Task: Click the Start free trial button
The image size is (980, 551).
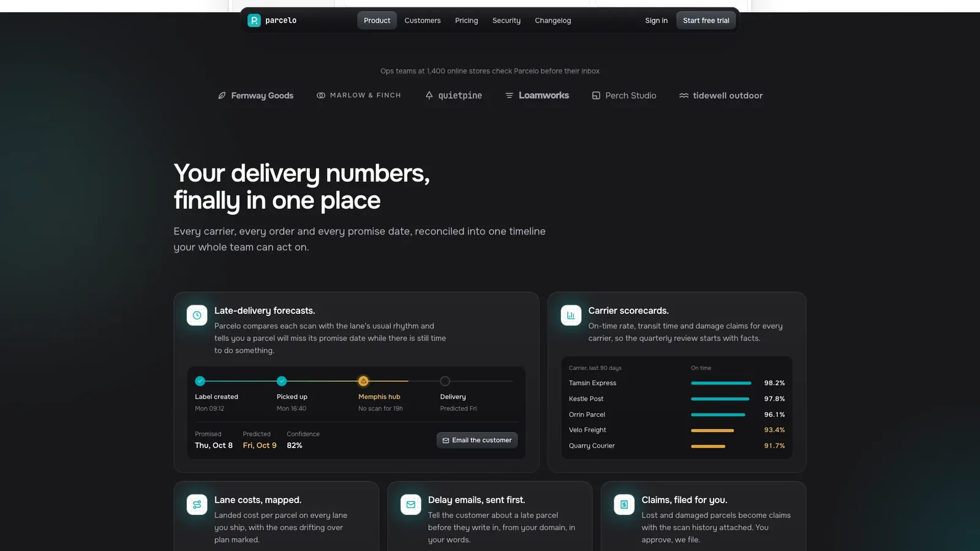Action: [706, 20]
